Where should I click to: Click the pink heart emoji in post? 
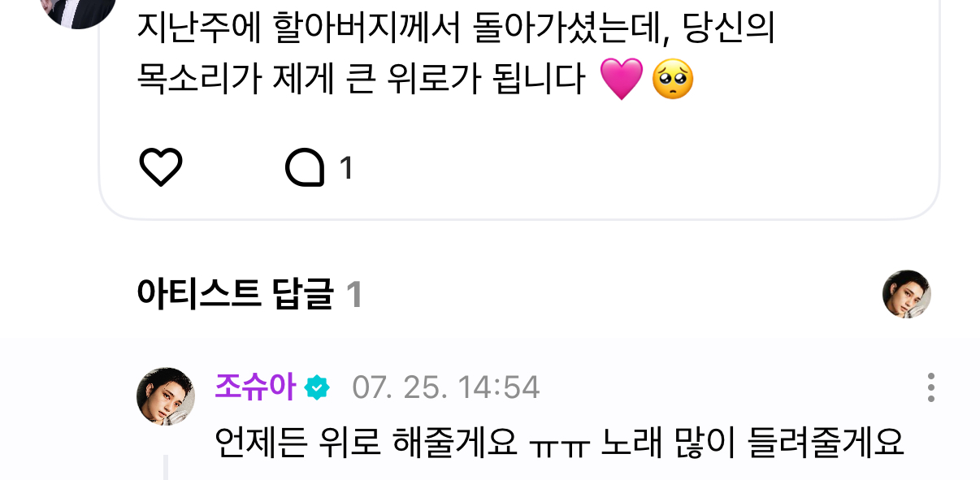point(621,79)
